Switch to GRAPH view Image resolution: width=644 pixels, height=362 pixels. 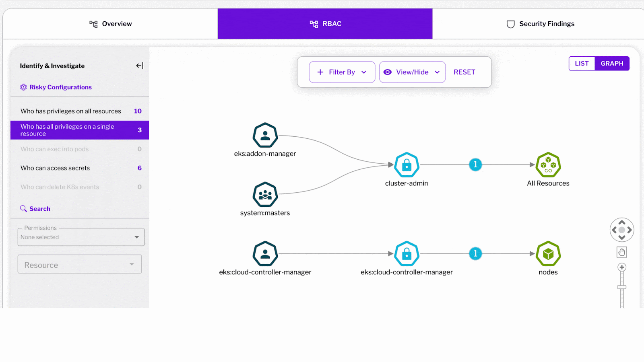[612, 64]
